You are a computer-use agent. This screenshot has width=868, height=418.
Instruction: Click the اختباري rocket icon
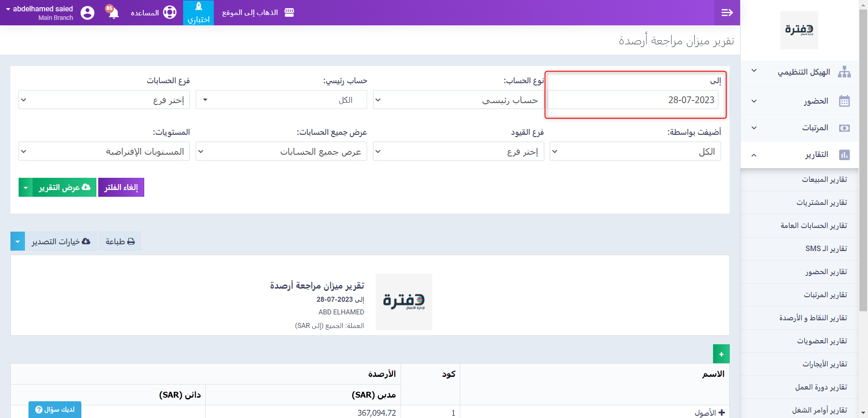coord(198,7)
